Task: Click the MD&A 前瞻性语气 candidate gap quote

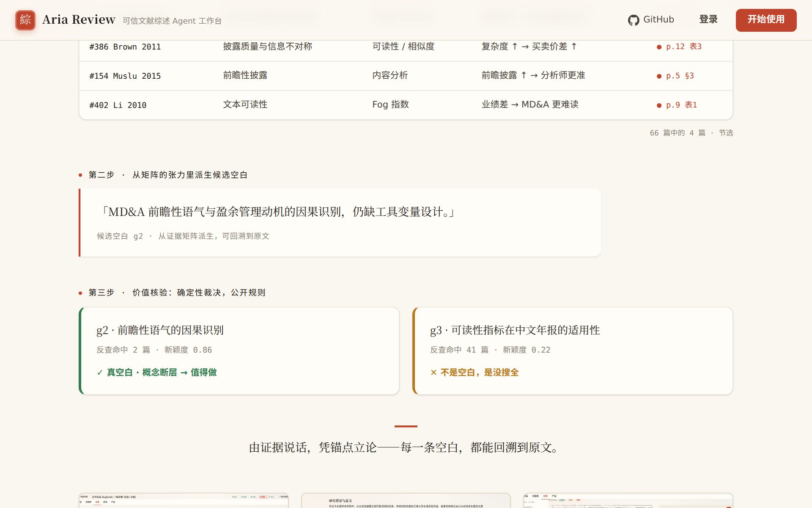Action: (x=277, y=212)
